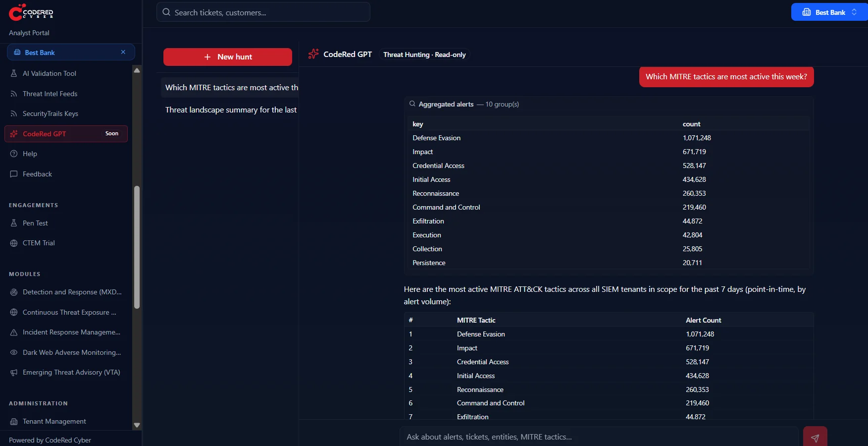Send the message with the paper plane button
This screenshot has height=446, width=868.
pyautogui.click(x=815, y=437)
